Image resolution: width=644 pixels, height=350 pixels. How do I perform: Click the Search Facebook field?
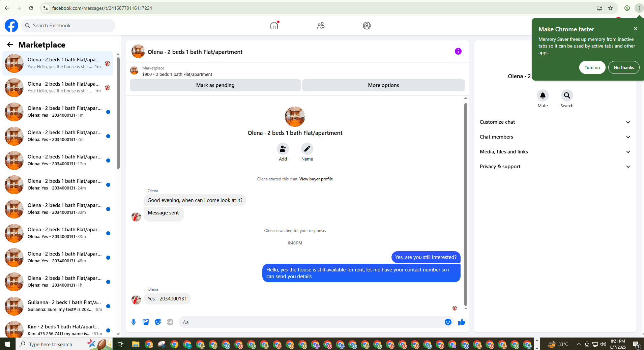68,26
